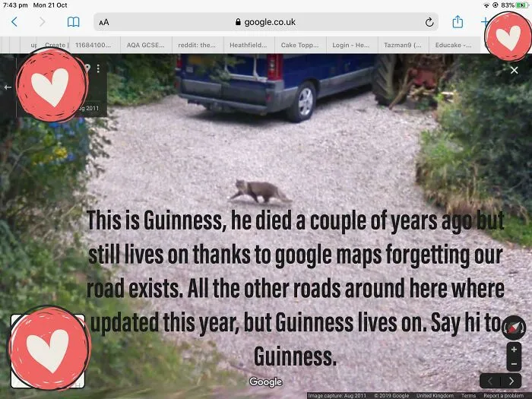The image size is (532, 399).
Task: Open the Report a problem link
Action: click(x=503, y=396)
